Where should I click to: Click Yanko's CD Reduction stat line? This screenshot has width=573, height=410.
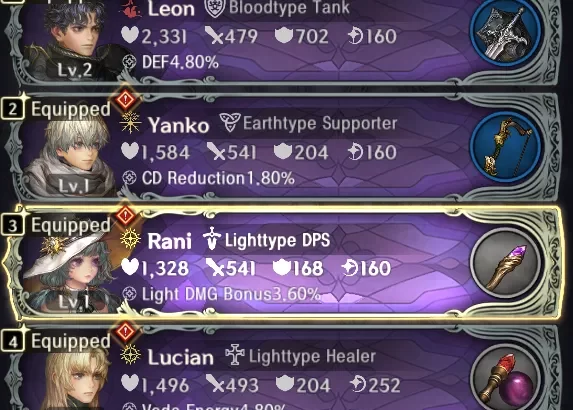point(208,178)
